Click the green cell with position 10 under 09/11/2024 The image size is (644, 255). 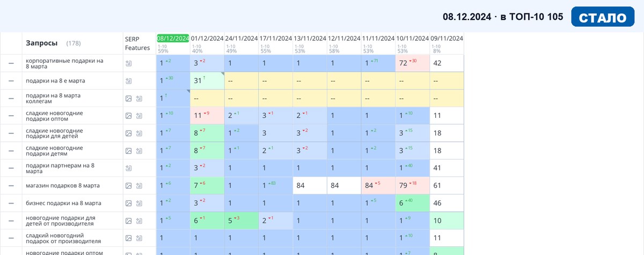[x=447, y=221]
